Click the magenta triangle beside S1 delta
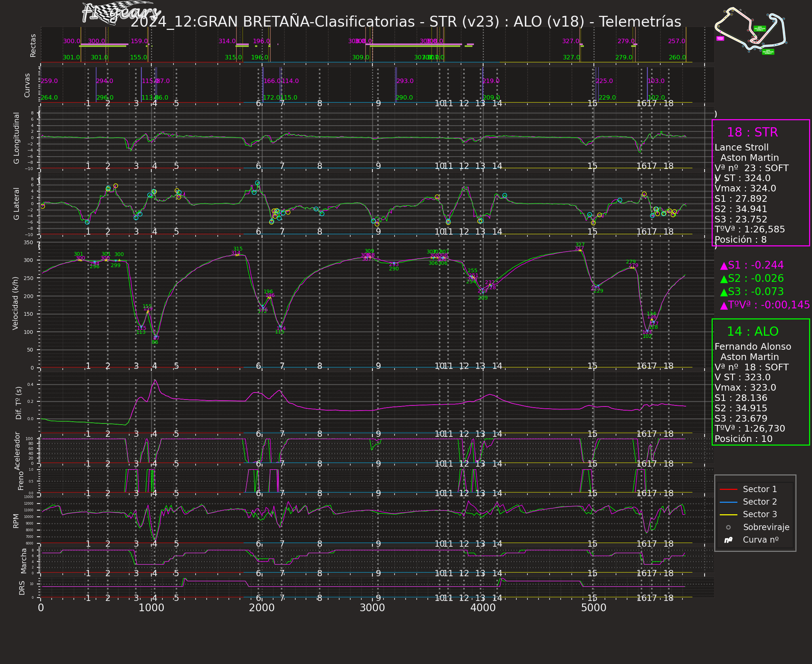The height and width of the screenshot is (664, 812). click(724, 266)
